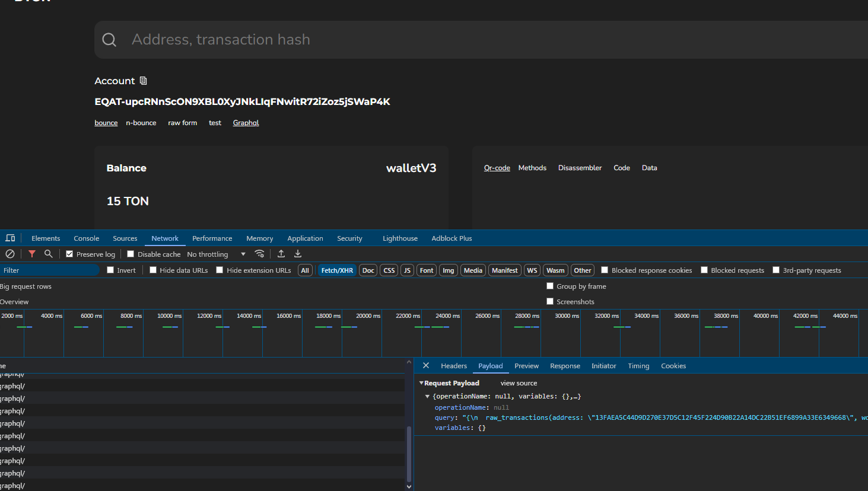The height and width of the screenshot is (491, 868).
Task: Open the Graphql link under account
Action: 246,123
